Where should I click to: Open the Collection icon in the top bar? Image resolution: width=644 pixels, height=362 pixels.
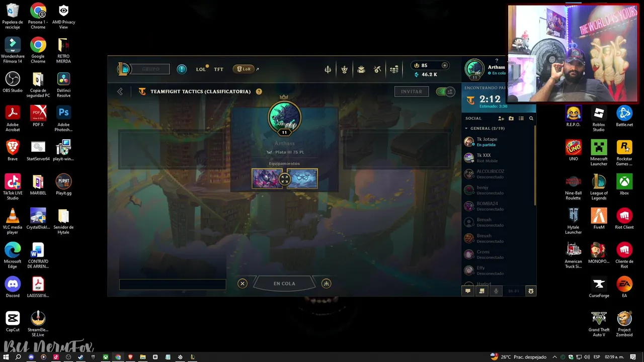(345, 69)
